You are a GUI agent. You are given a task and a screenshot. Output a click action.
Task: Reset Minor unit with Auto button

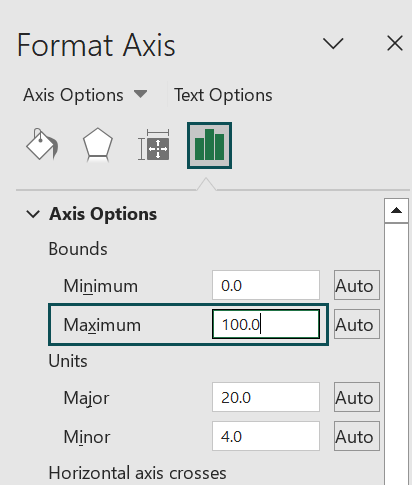click(357, 436)
